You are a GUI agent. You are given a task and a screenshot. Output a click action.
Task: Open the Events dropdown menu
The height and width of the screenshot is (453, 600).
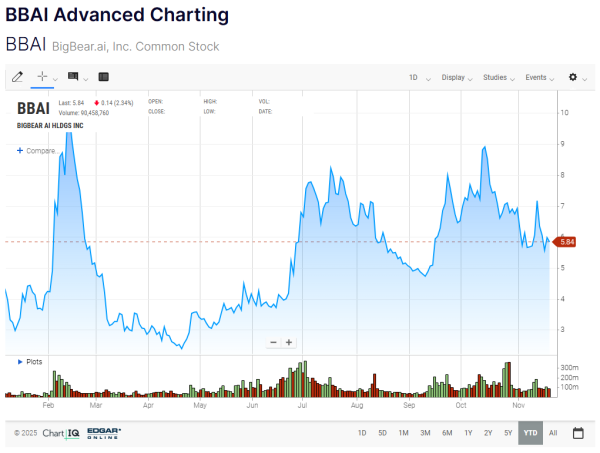[540, 77]
